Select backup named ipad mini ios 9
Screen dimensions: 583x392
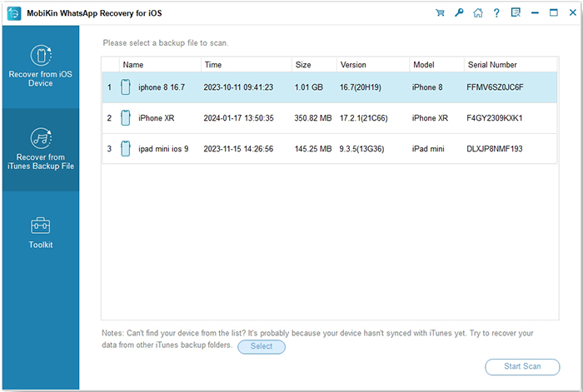(x=163, y=149)
